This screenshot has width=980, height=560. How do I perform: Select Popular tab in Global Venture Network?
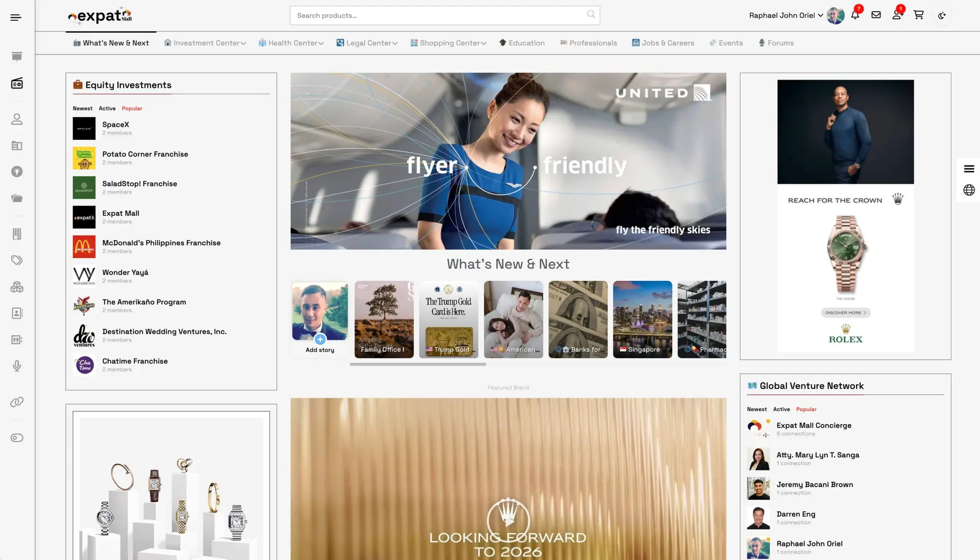coord(806,409)
